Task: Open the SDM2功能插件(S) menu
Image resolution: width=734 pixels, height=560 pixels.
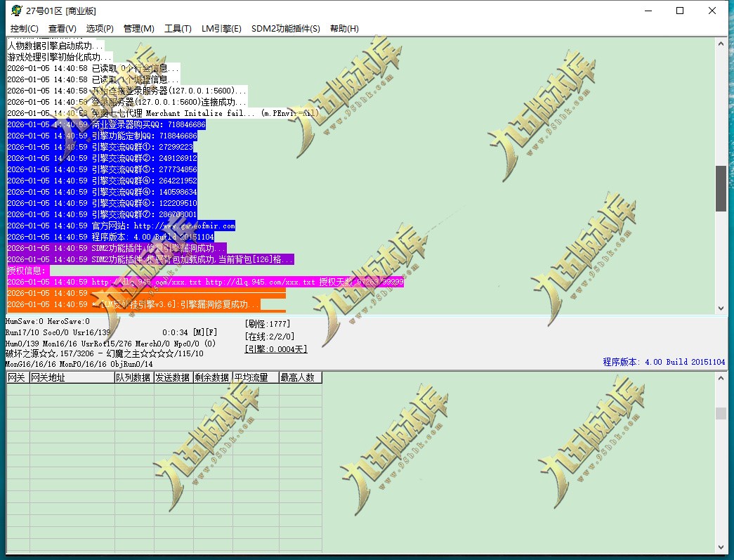Action: pyautogui.click(x=286, y=29)
